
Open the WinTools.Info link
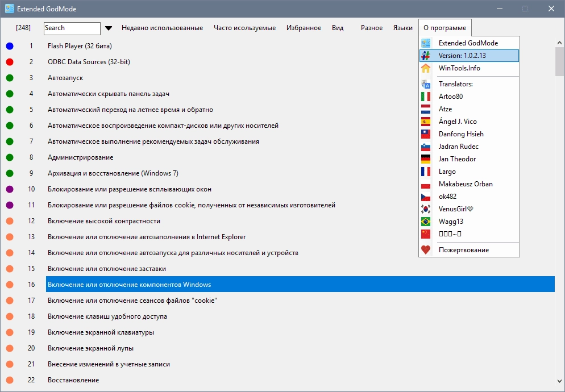[x=469, y=68]
